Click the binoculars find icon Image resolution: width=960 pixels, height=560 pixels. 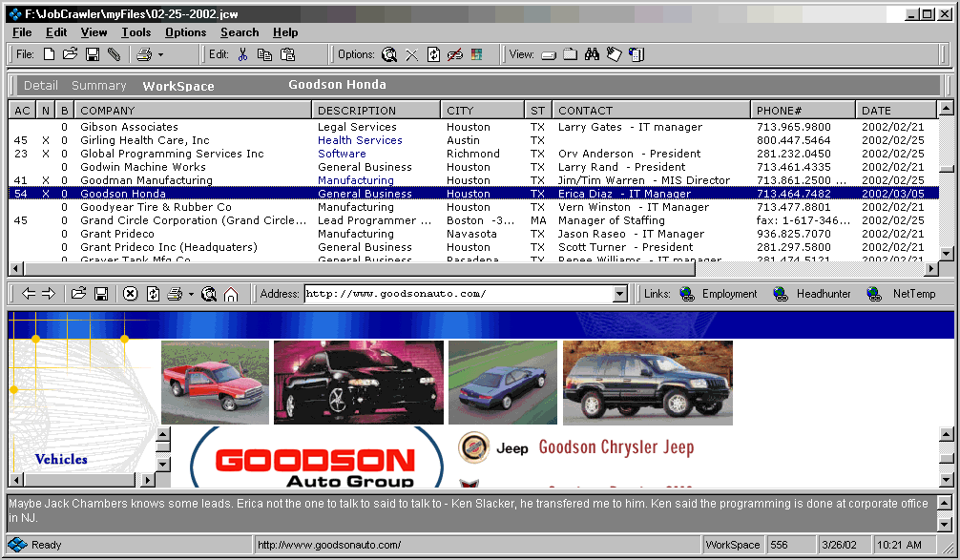[592, 54]
